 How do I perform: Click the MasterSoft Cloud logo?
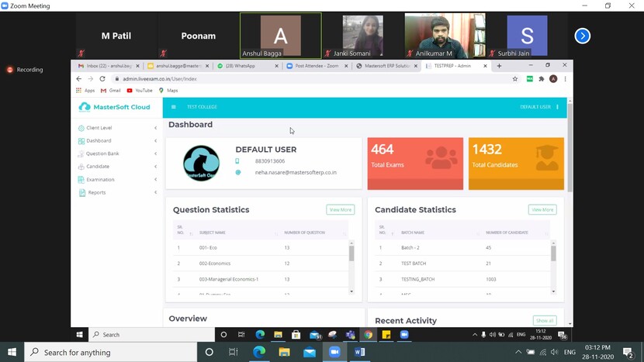tap(115, 107)
